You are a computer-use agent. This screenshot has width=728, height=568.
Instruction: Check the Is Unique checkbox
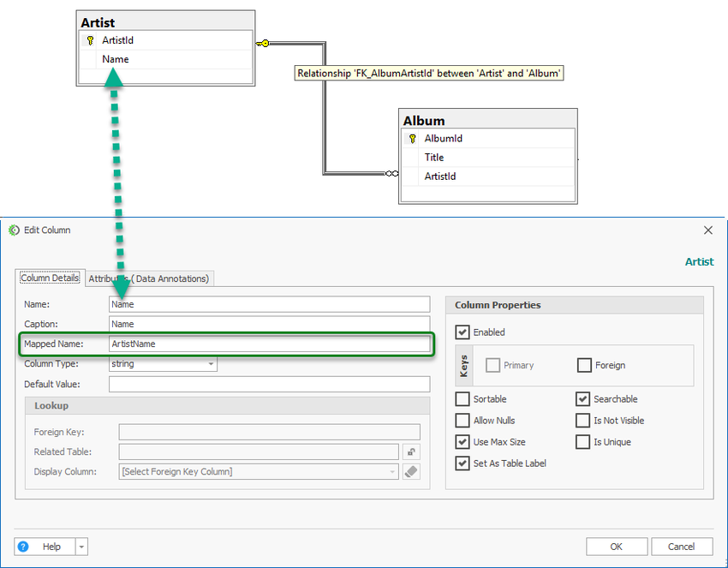coord(582,442)
